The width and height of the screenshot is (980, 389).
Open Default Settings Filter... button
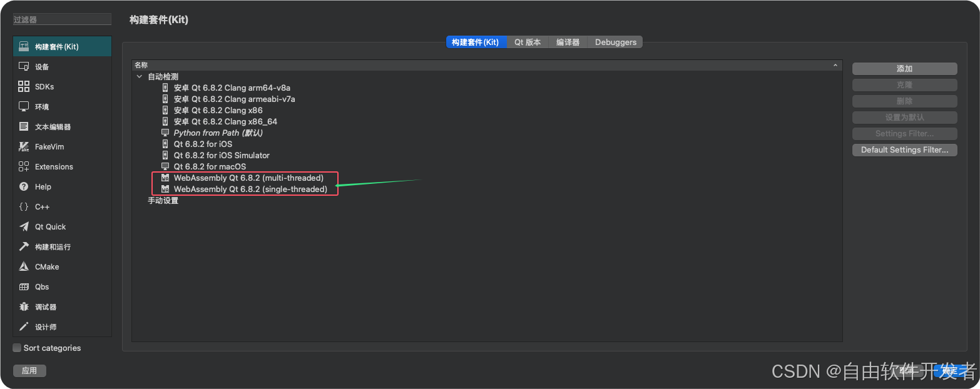tap(904, 150)
